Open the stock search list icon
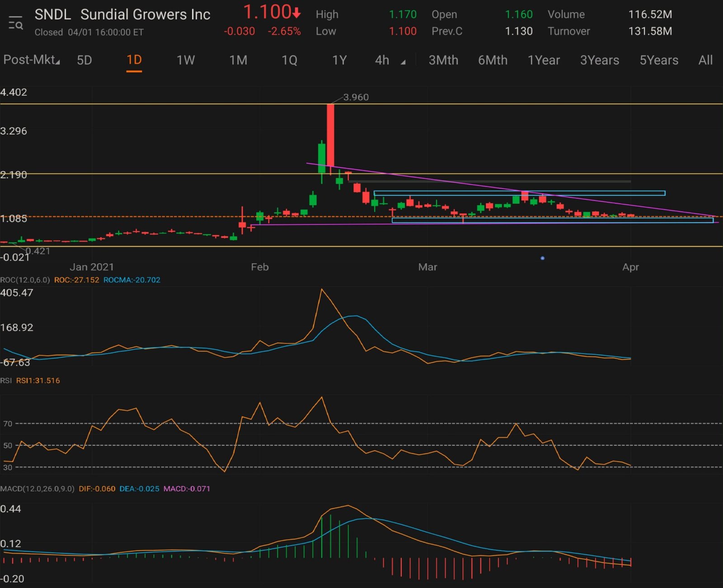 [15, 23]
